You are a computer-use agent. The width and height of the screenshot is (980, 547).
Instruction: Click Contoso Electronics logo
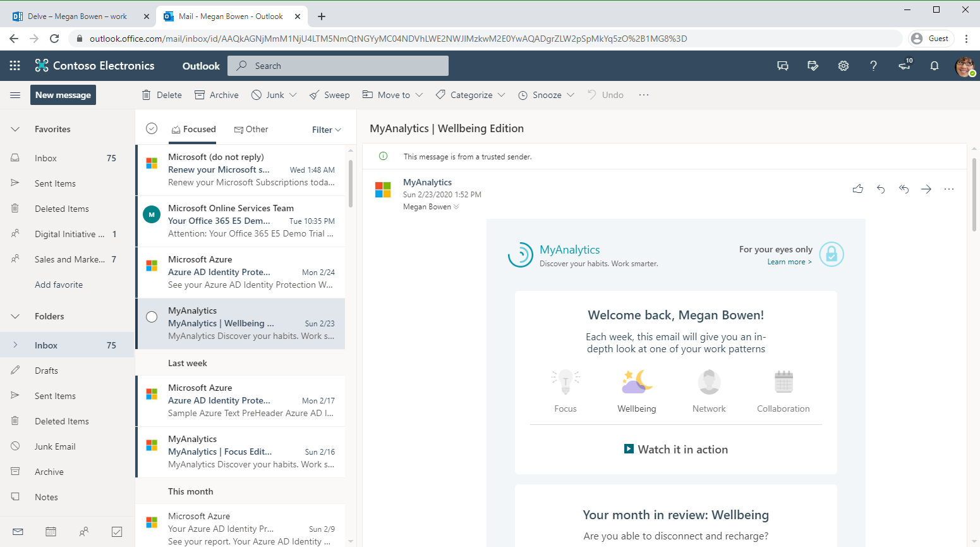point(95,66)
